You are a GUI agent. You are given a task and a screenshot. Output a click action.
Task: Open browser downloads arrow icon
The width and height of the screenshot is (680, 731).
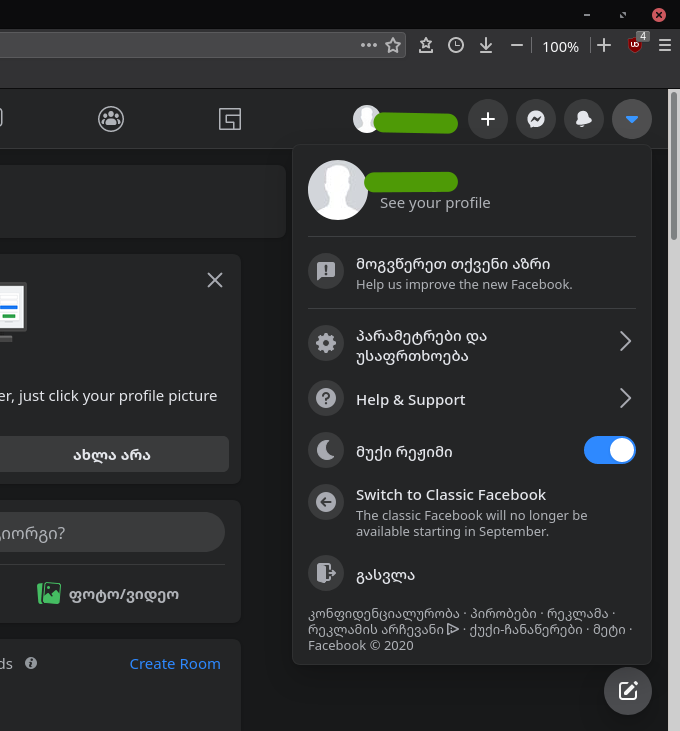pos(486,45)
